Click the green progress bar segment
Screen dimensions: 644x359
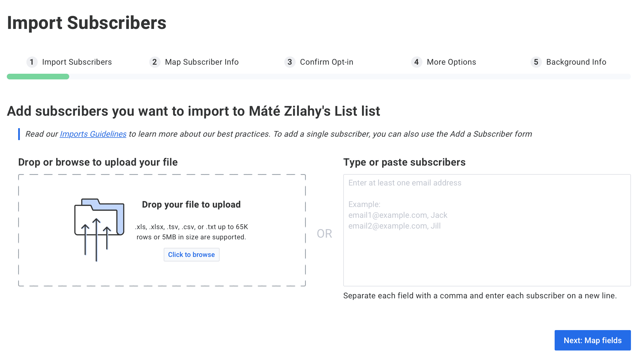tap(38, 77)
